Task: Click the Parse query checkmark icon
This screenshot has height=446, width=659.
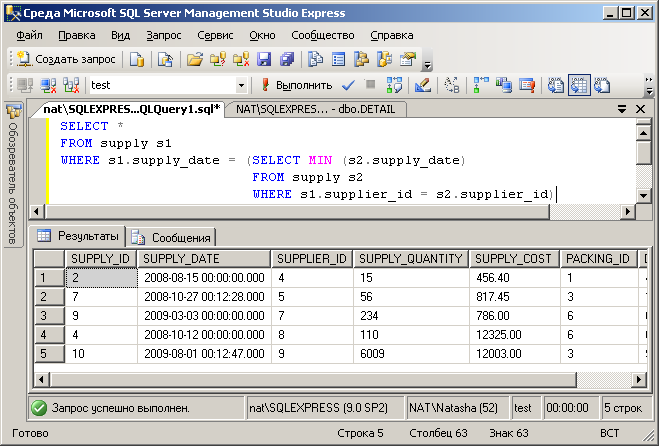Action: (x=348, y=85)
